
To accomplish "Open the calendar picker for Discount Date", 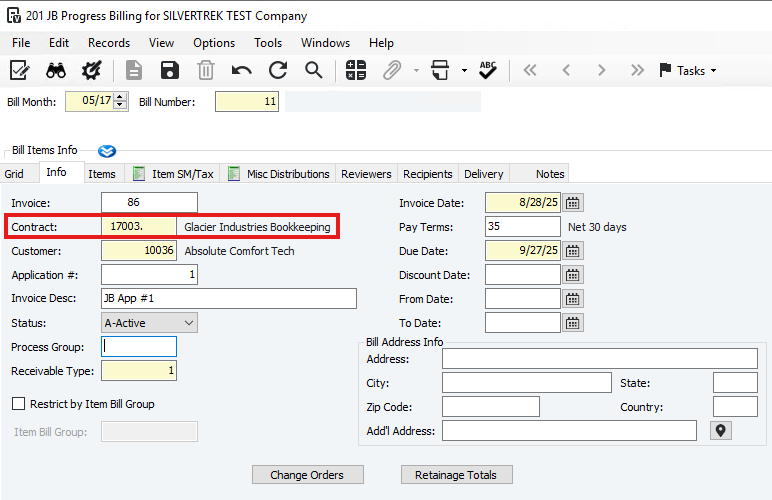I will [573, 275].
